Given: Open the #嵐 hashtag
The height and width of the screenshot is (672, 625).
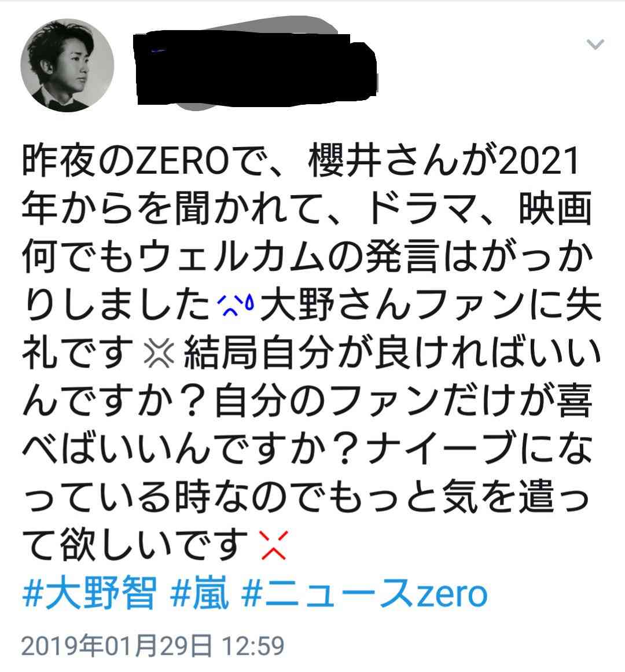Looking at the screenshot, I should coord(199,594).
